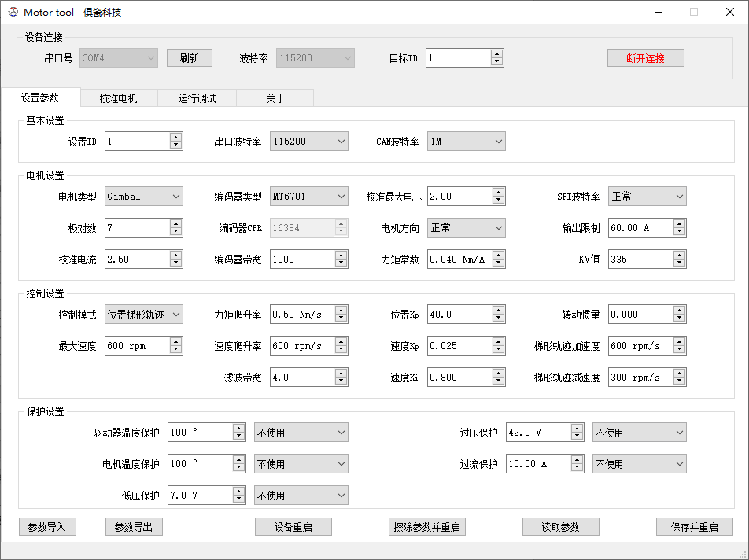
Task: Switch to the 校准电机 tab
Action: [117, 98]
